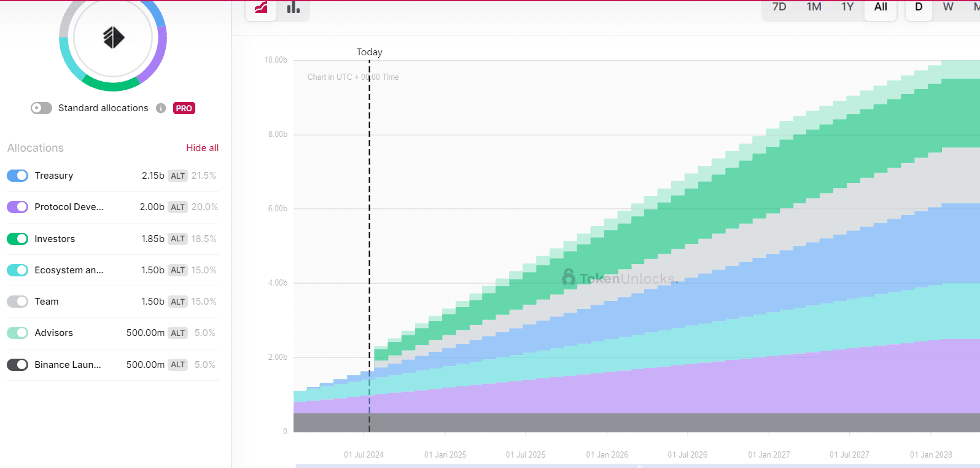Choose the D (daily) interval tab
The image size is (980, 468).
(919, 8)
